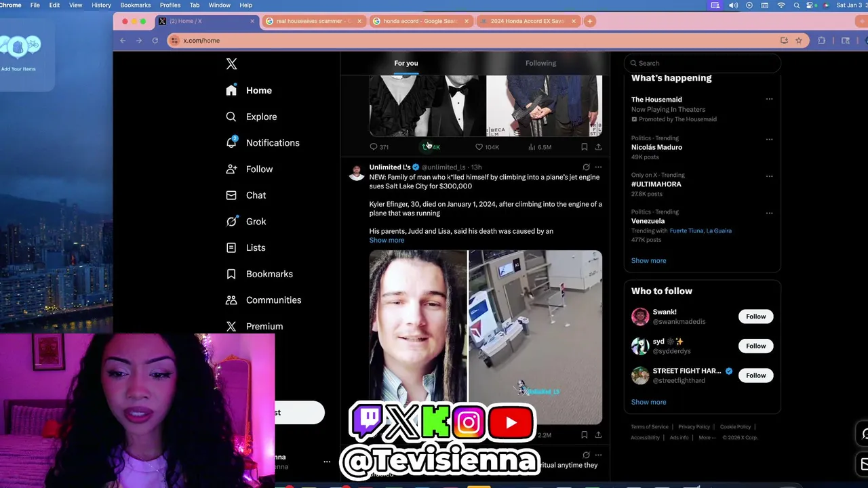Switch to the Following tab
Viewport: 868px width, 488px height.
(540, 63)
